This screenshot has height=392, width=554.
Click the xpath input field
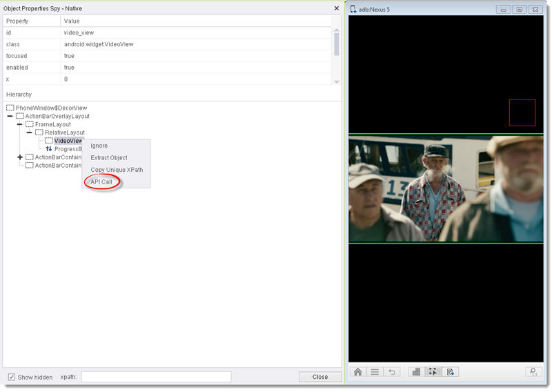pos(156,377)
